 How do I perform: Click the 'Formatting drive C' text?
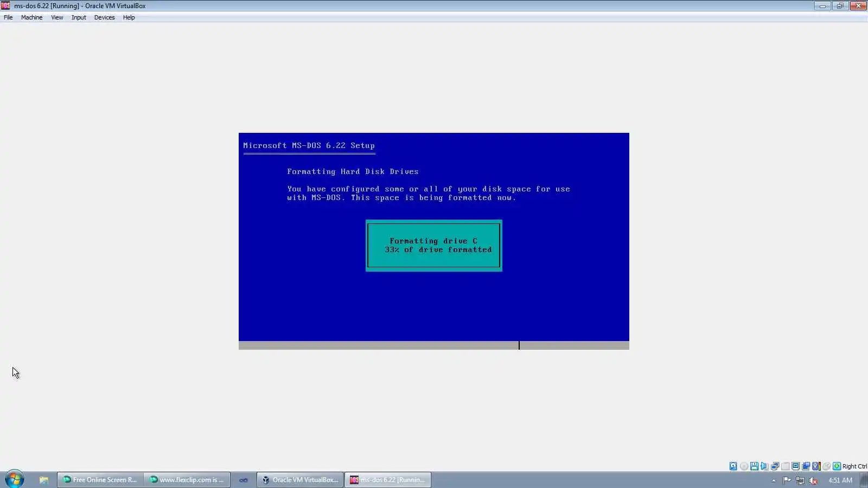(433, 241)
